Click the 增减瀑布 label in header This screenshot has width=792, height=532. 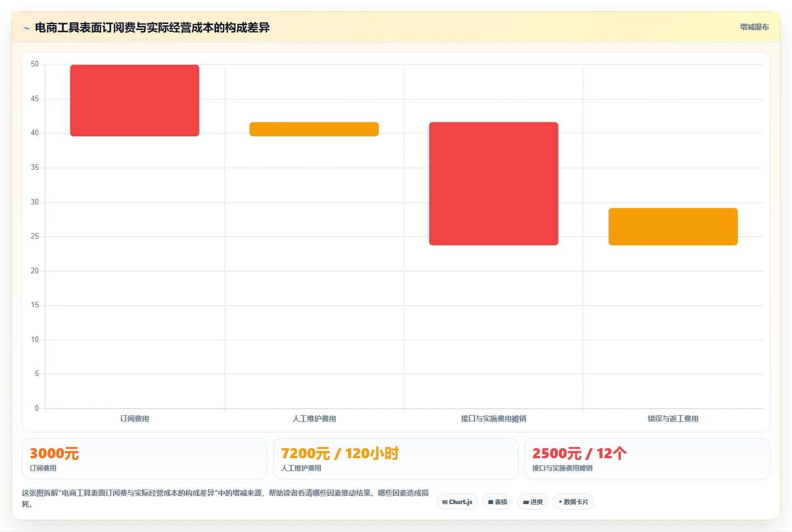click(x=754, y=27)
